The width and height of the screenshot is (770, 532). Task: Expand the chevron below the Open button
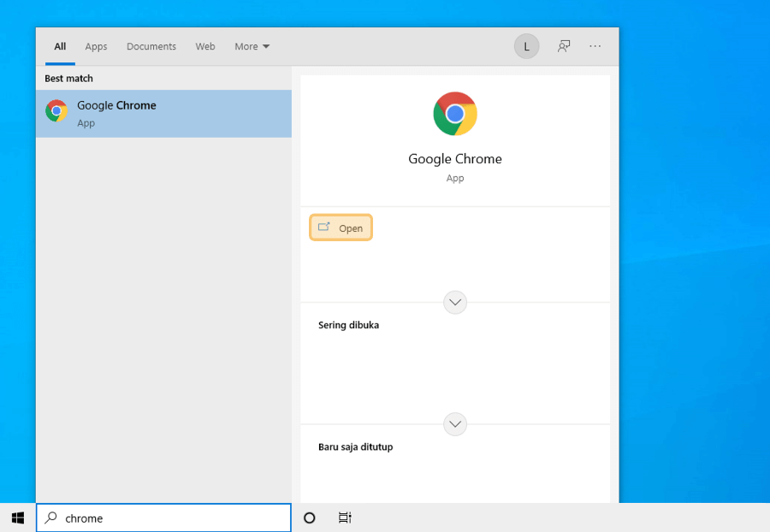click(x=455, y=302)
